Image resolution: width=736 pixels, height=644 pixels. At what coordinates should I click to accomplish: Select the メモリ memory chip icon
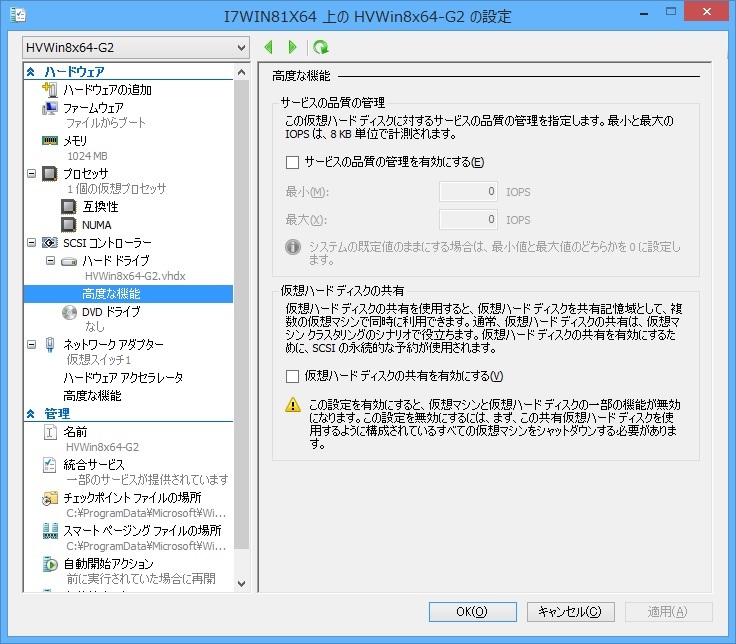49,141
